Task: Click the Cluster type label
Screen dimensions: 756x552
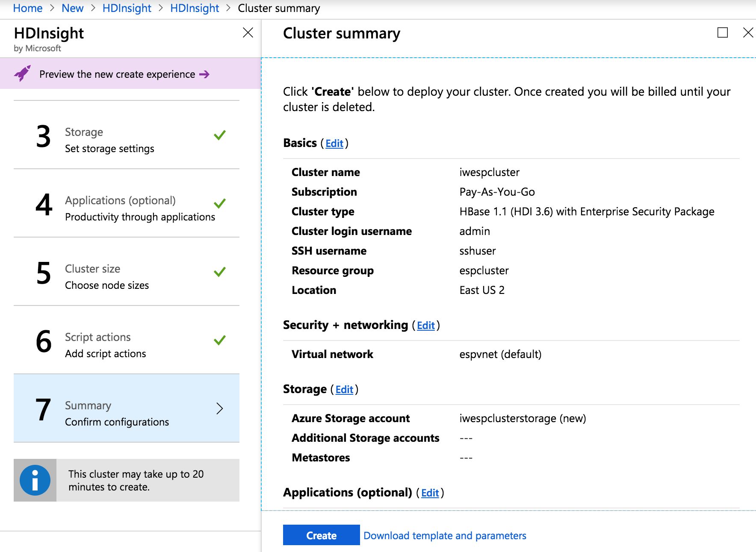Action: pos(323,211)
